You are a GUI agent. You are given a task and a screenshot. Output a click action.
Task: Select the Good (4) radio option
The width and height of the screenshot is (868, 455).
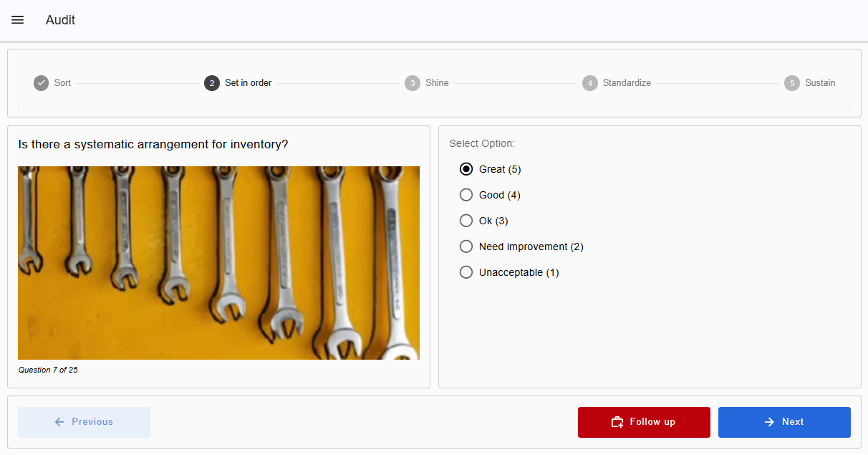466,195
